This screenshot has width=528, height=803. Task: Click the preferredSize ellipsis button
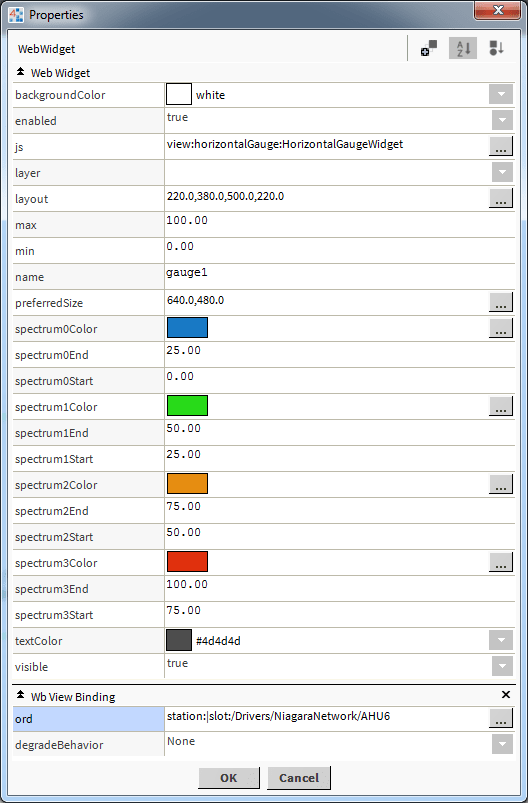point(501,302)
